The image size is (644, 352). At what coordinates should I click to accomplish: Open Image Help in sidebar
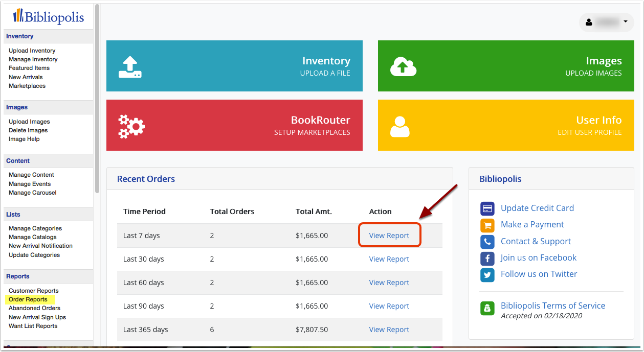(x=24, y=139)
